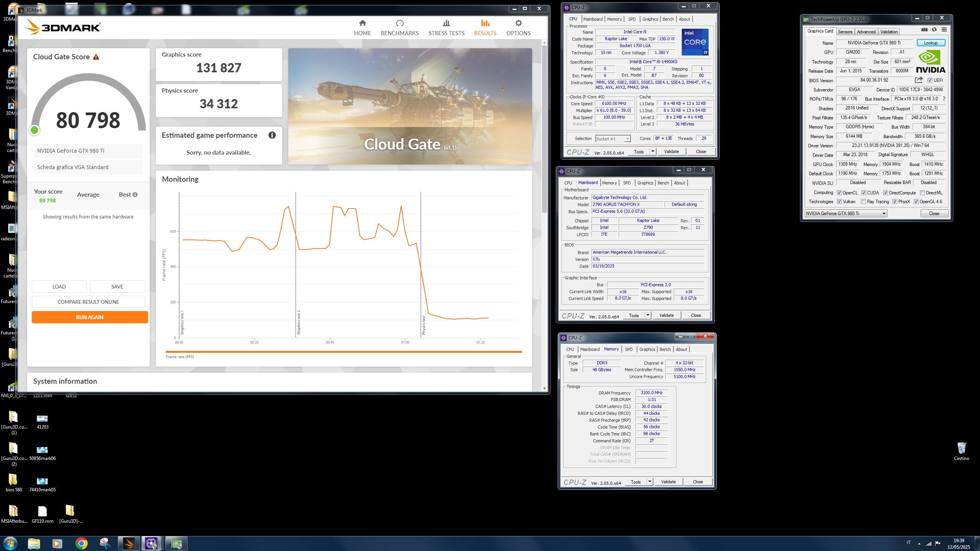This screenshot has height=551, width=980.
Task: Toggle the OpenGL 4.6 checkbox in GPU-Z
Action: pos(916,202)
